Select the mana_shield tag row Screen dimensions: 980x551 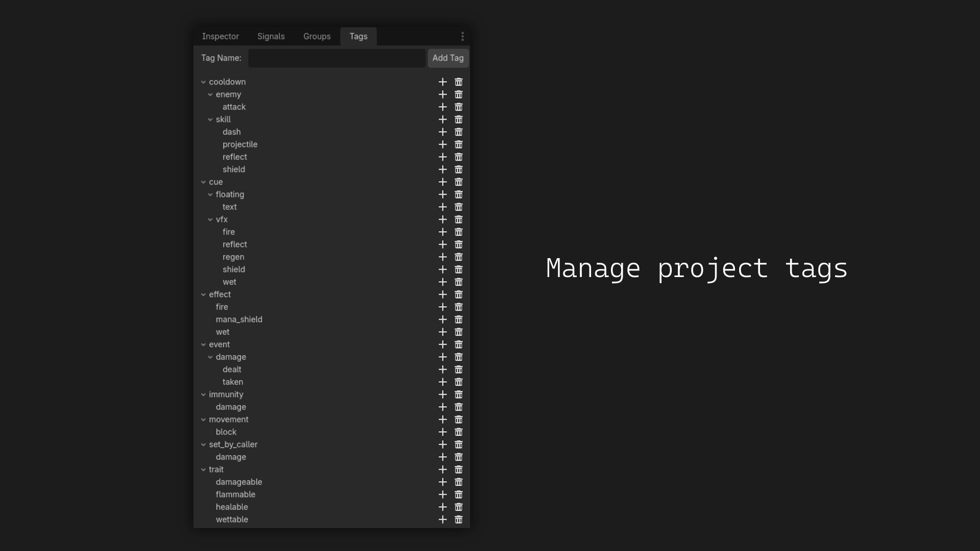point(332,319)
